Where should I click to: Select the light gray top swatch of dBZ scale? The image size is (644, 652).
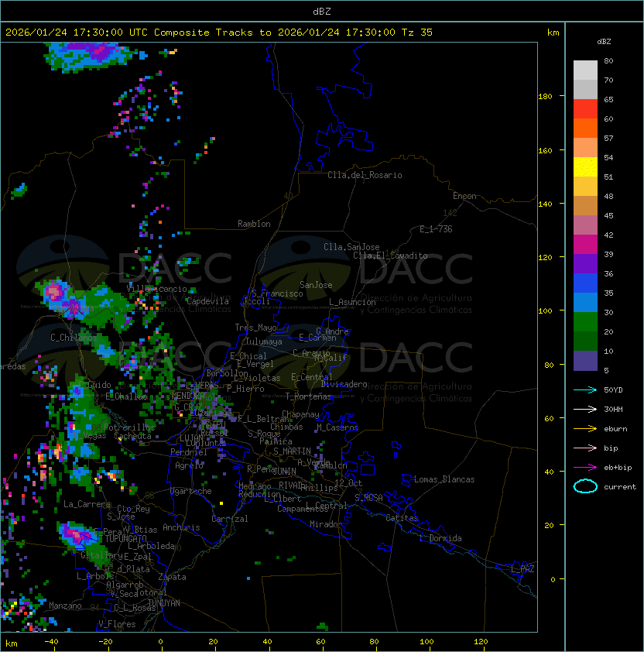pos(585,70)
